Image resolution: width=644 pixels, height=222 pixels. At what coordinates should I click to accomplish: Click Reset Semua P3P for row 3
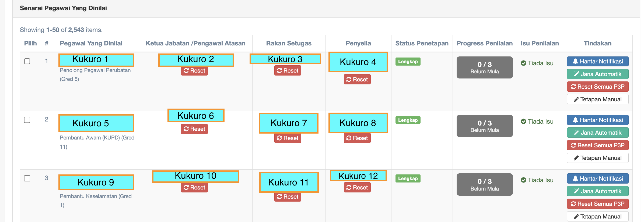(597, 204)
